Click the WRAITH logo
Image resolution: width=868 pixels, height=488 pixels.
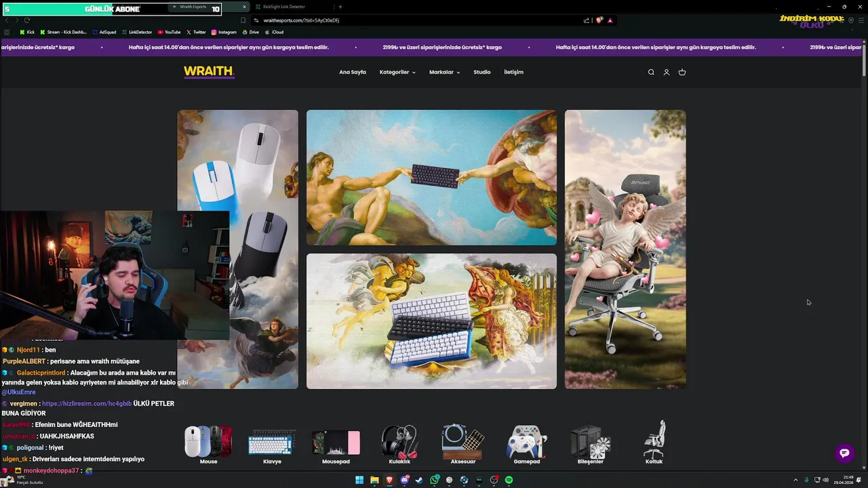209,72
